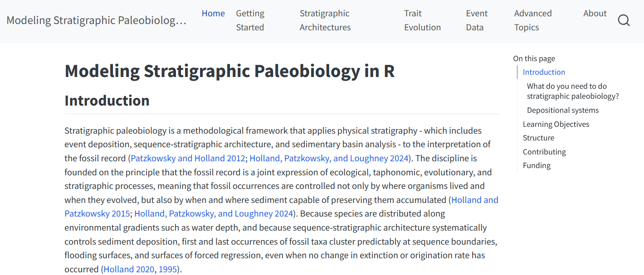Go to the Home nav item
This screenshot has height=275, width=644.
click(213, 14)
